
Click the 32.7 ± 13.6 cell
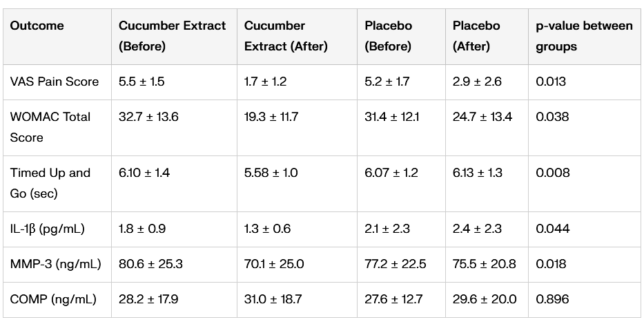[x=148, y=117]
